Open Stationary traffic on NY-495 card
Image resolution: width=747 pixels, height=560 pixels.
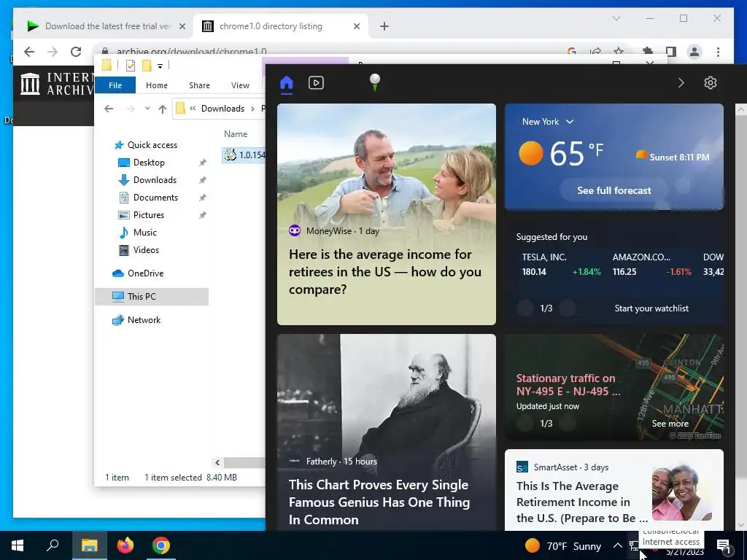pyautogui.click(x=614, y=387)
